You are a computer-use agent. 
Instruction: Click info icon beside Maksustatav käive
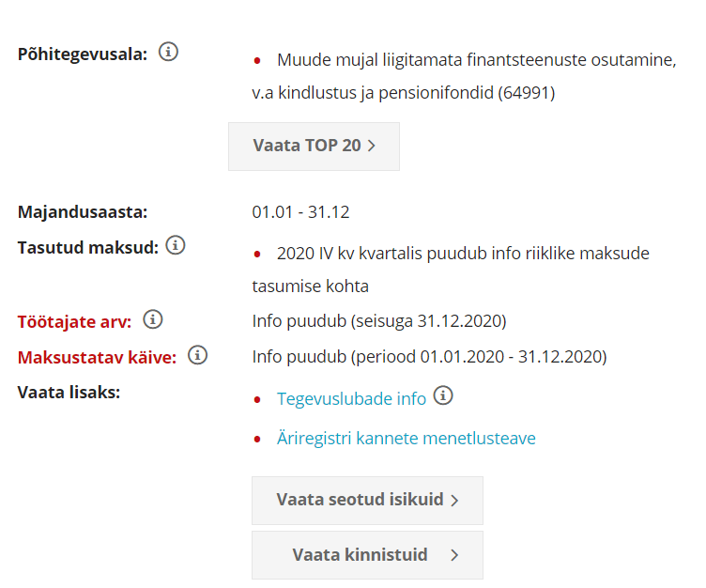197,355
